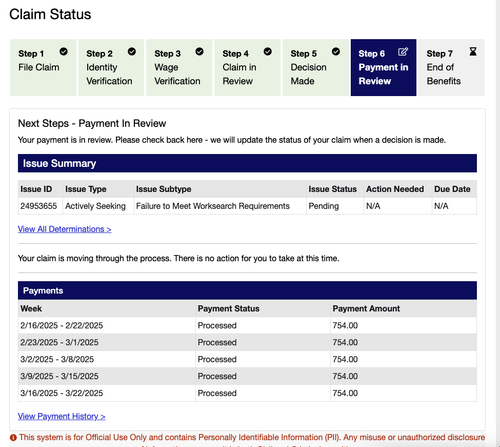Click the Step 5 completed checkmark icon
The image size is (500, 447).
pos(336,51)
